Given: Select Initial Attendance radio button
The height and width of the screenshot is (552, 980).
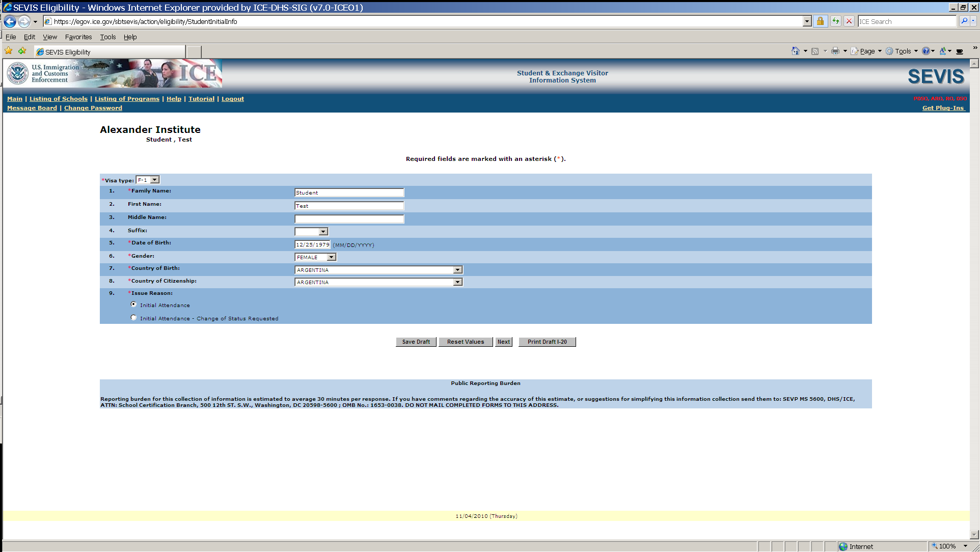Looking at the screenshot, I should pos(133,305).
